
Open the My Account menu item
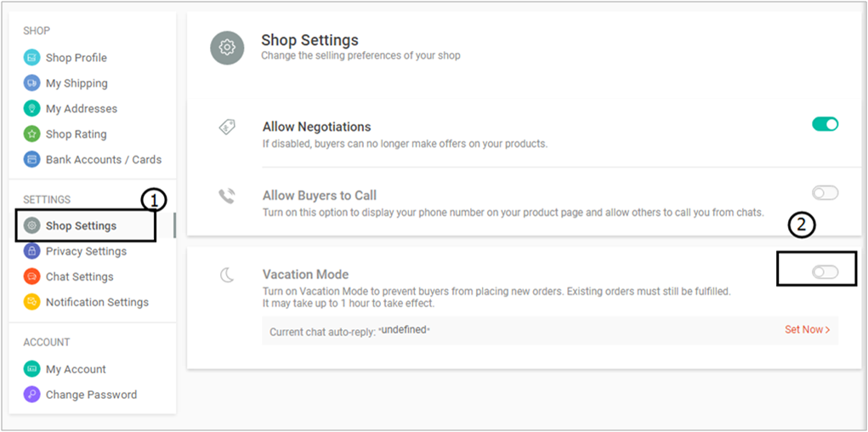tap(76, 369)
